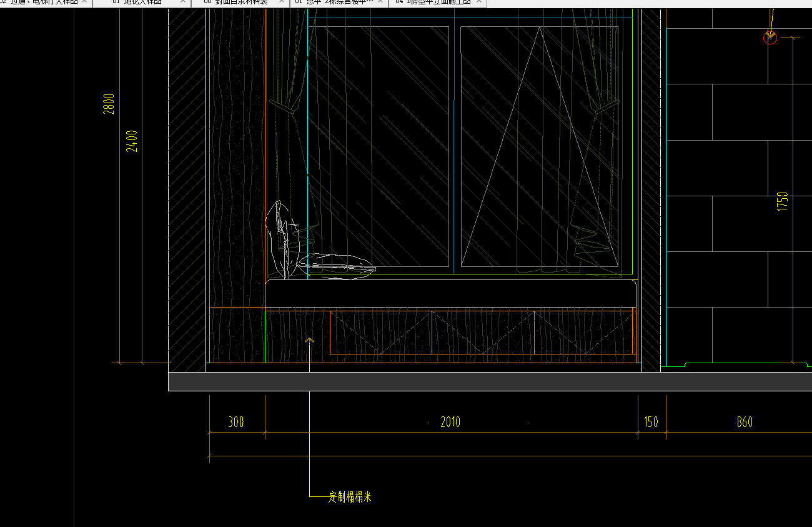Select the 860 horizontal dimension text
Viewport: 812px width, 527px height.
click(745, 422)
